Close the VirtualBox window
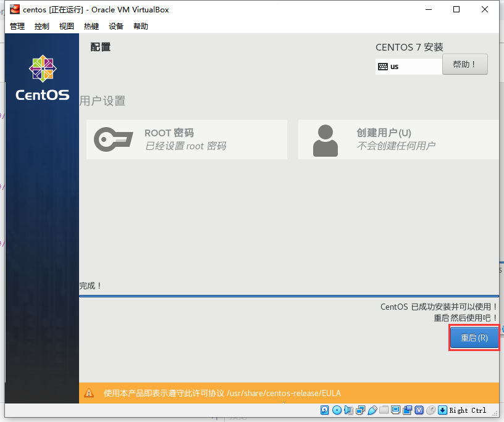 point(485,10)
